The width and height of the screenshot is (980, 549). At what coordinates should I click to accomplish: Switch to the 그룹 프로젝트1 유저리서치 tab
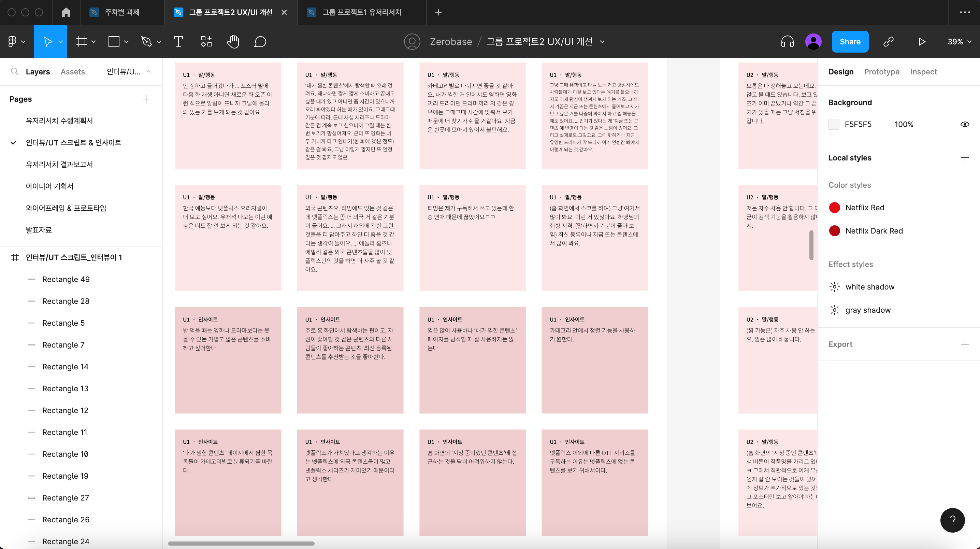point(361,12)
